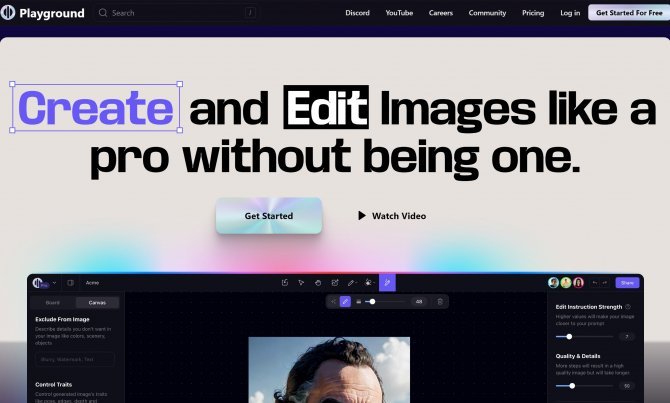This screenshot has width=670, height=403.
Task: Click the third collaborator avatar
Action: click(x=579, y=282)
